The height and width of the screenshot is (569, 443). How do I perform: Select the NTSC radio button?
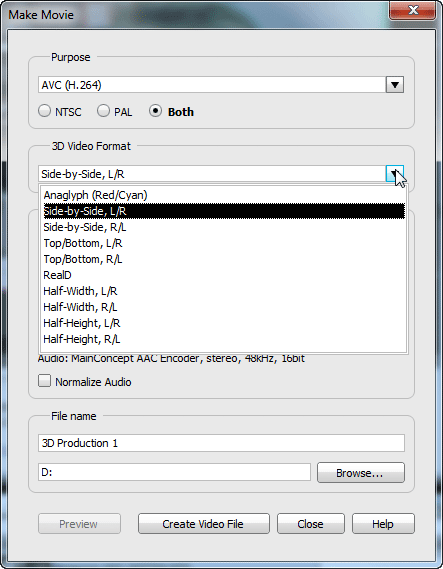pos(44,111)
